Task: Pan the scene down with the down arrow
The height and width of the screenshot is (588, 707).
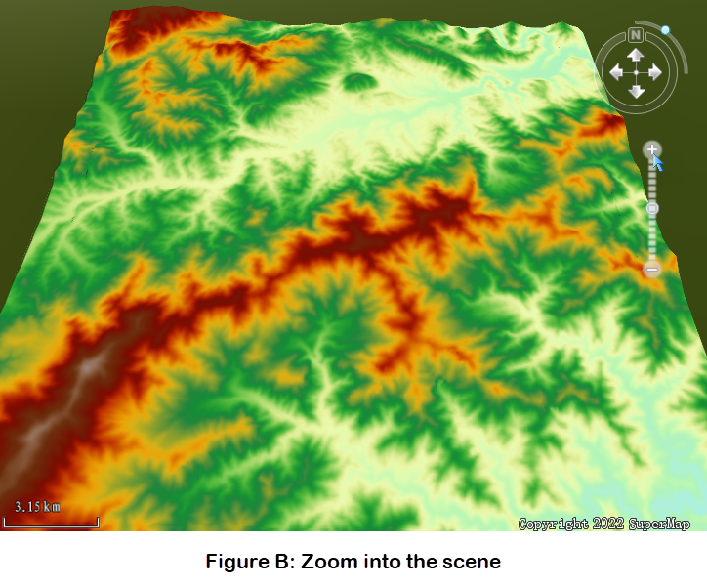Action: 635,91
